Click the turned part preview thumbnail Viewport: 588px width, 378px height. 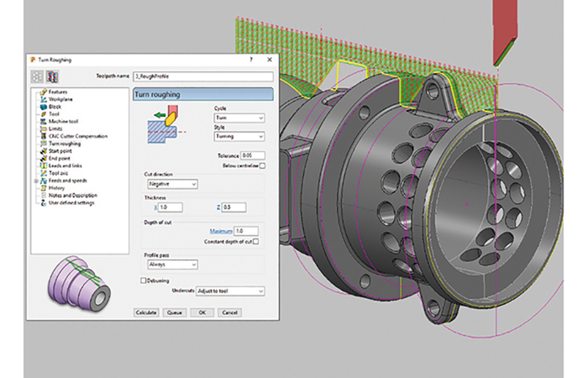[79, 283]
